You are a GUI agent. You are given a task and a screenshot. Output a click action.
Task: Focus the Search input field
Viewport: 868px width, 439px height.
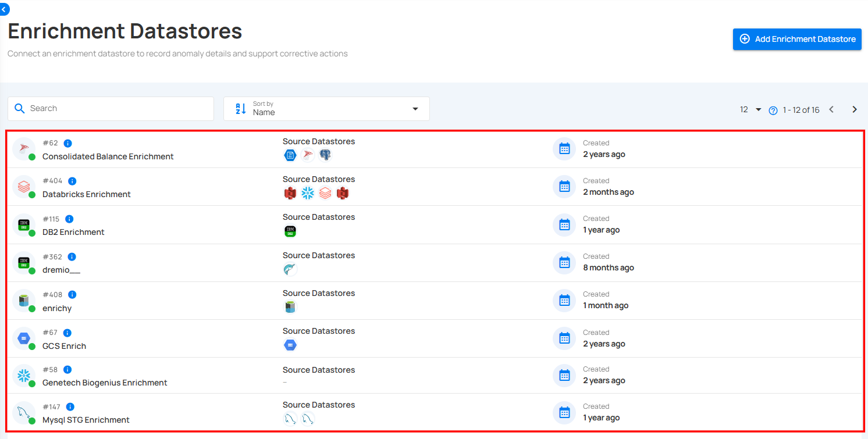tap(111, 109)
